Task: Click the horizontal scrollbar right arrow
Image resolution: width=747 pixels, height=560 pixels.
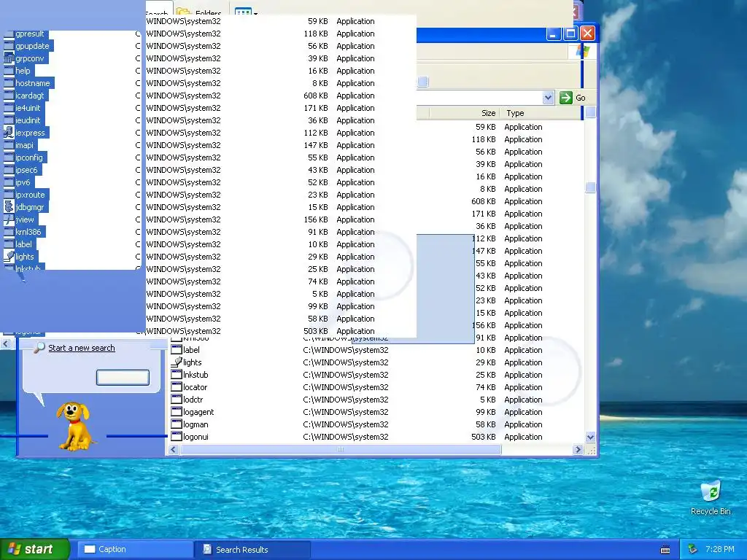Action: pos(578,449)
